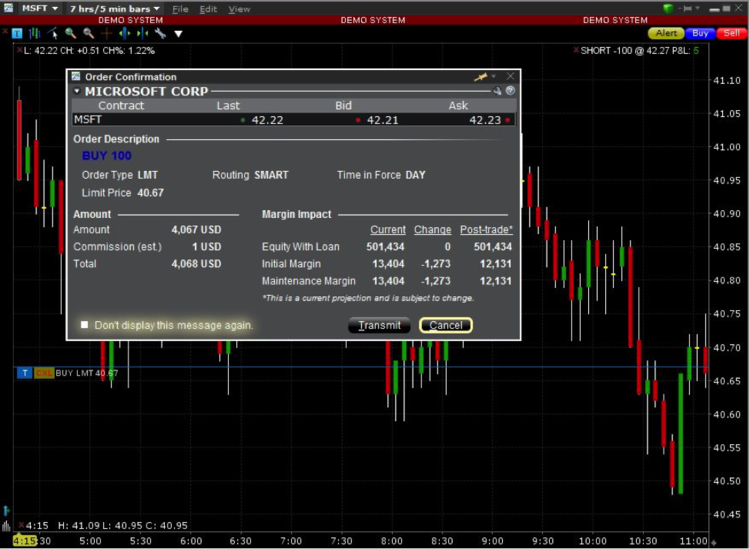Viewport: 750px width, 549px height.
Task: Click the Ask price 42.23
Action: click(485, 120)
